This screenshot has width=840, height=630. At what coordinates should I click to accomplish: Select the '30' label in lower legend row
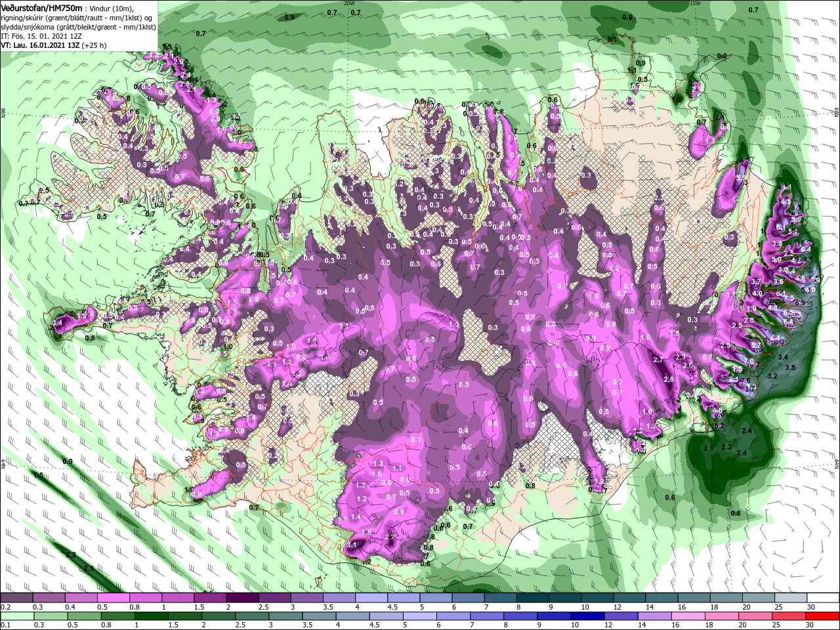810,625
